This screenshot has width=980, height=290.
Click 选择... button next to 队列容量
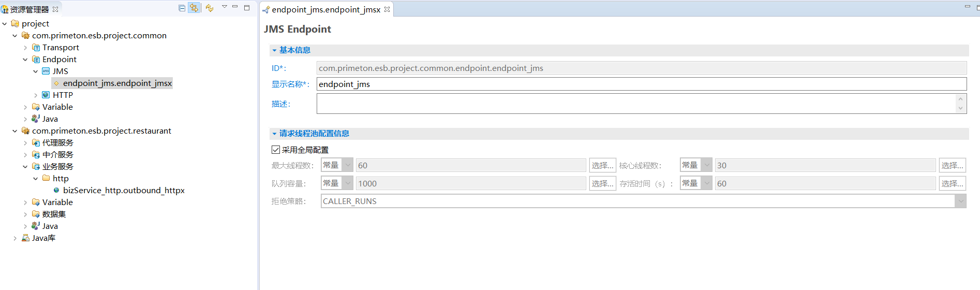click(602, 183)
